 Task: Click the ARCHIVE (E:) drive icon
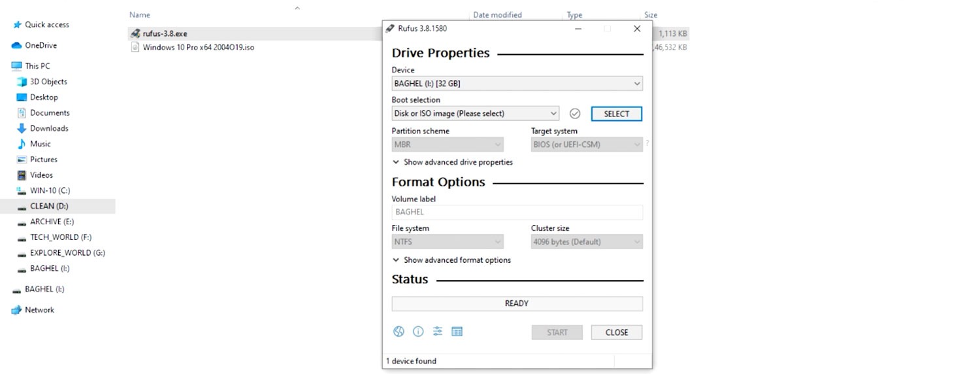(x=22, y=222)
